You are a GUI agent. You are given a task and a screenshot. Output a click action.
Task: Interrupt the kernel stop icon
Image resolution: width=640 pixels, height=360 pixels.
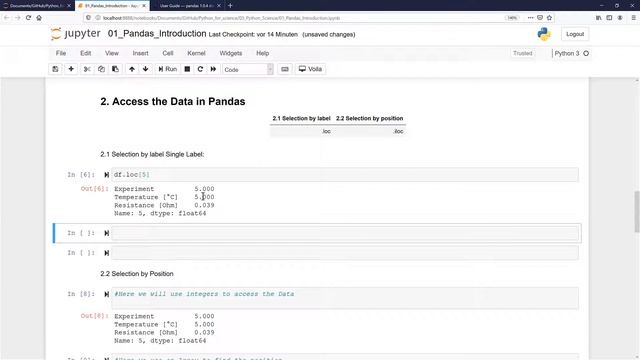point(187,69)
